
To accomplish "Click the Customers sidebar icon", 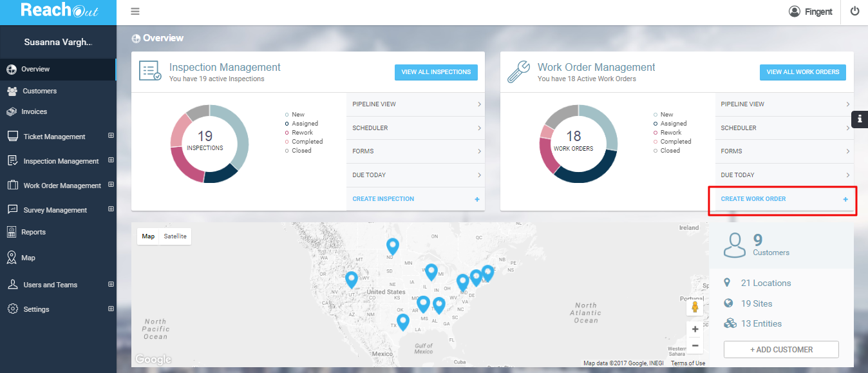I will 12,91.
